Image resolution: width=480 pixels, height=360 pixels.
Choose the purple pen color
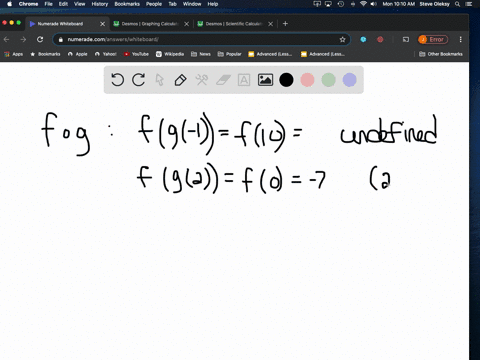pyautogui.click(x=349, y=80)
